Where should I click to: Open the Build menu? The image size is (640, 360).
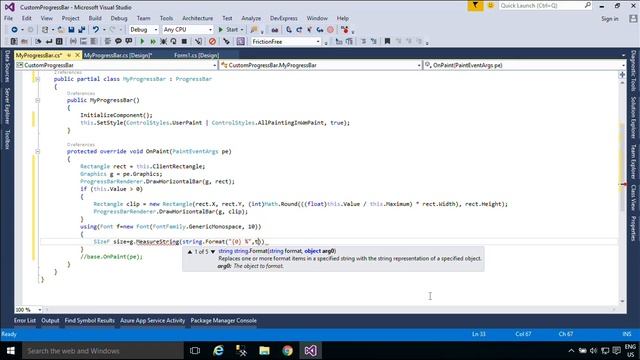(95, 18)
